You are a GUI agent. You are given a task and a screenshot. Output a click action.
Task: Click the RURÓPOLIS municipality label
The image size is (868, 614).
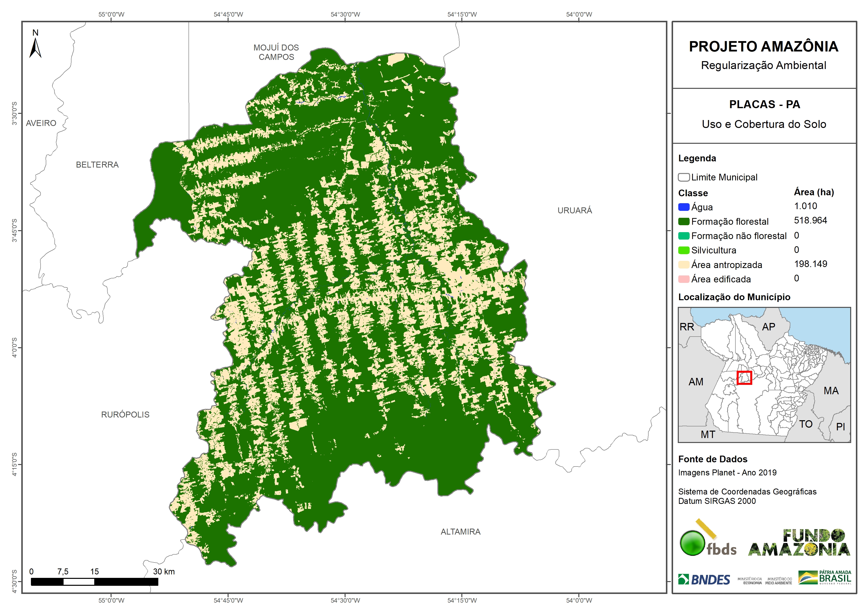coord(125,415)
